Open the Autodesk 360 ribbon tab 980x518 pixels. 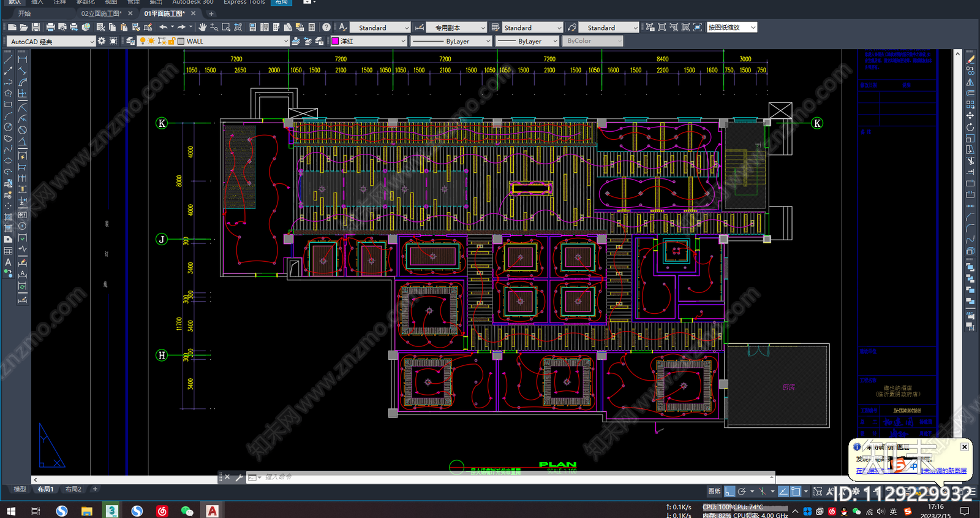click(193, 2)
